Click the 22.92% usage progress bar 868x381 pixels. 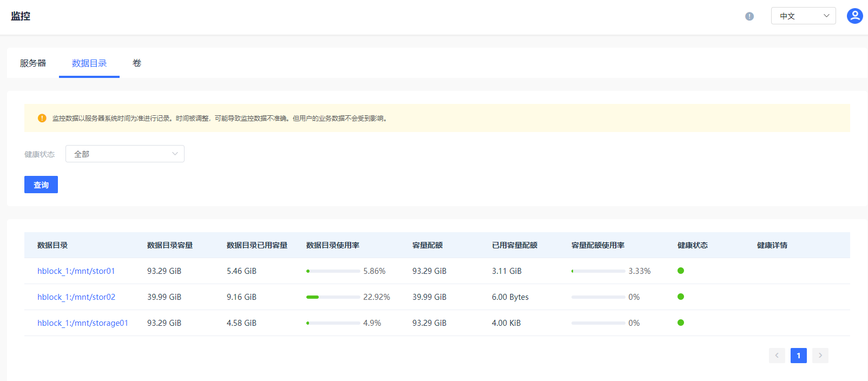coord(333,297)
